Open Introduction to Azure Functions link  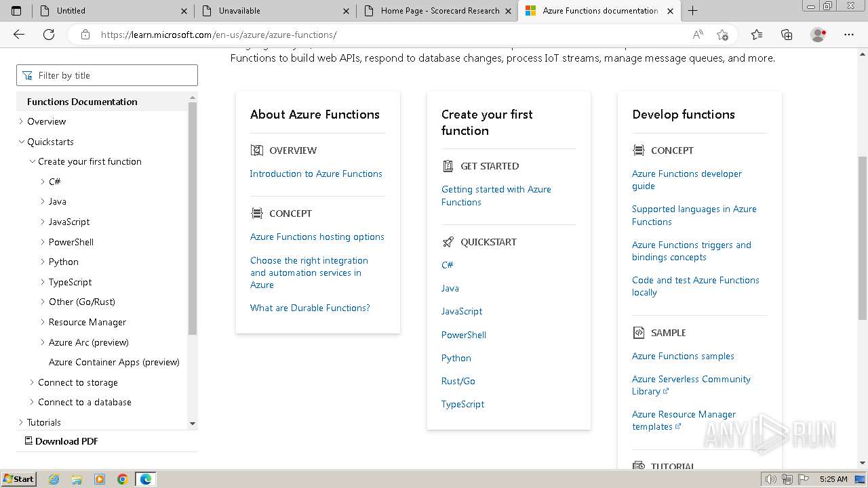316,174
